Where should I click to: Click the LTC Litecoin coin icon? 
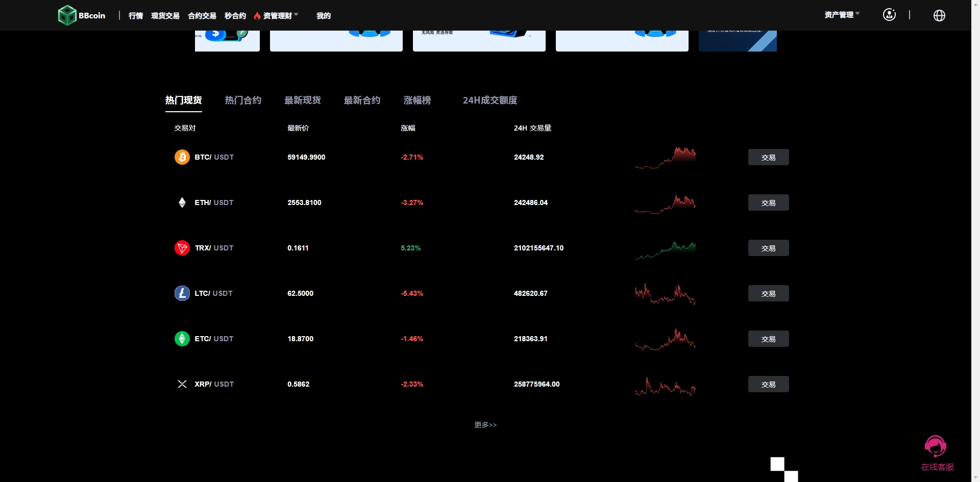tap(182, 293)
